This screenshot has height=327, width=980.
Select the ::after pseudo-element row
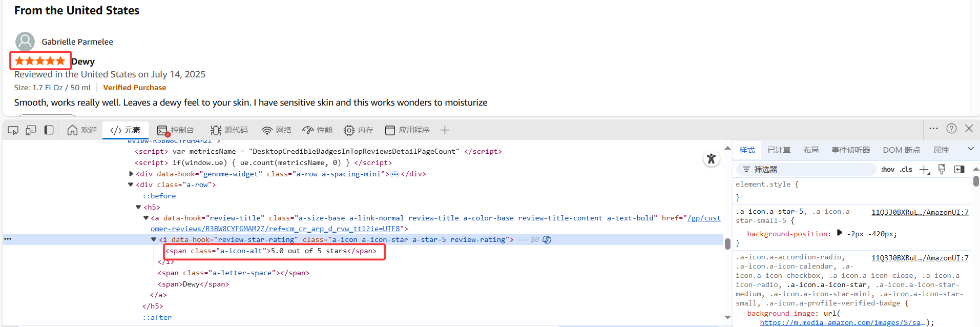click(x=157, y=317)
